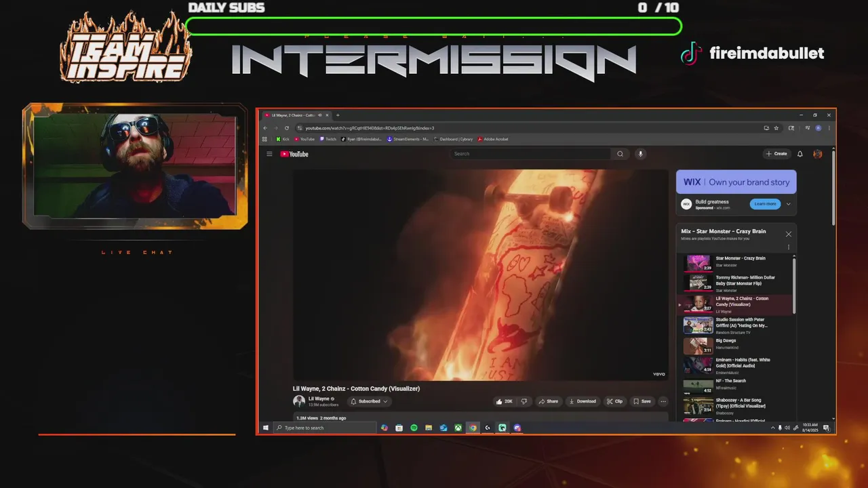
Task: Click the YouTube logo to go home
Action: 294,154
